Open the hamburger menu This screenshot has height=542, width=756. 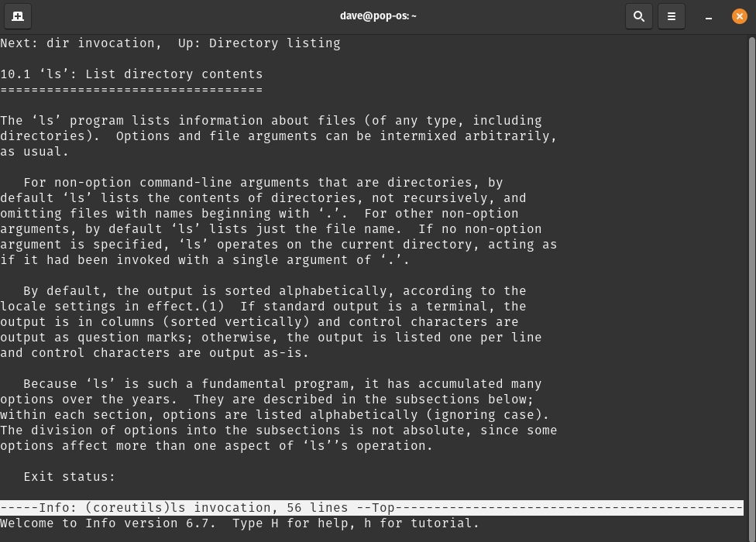(671, 15)
